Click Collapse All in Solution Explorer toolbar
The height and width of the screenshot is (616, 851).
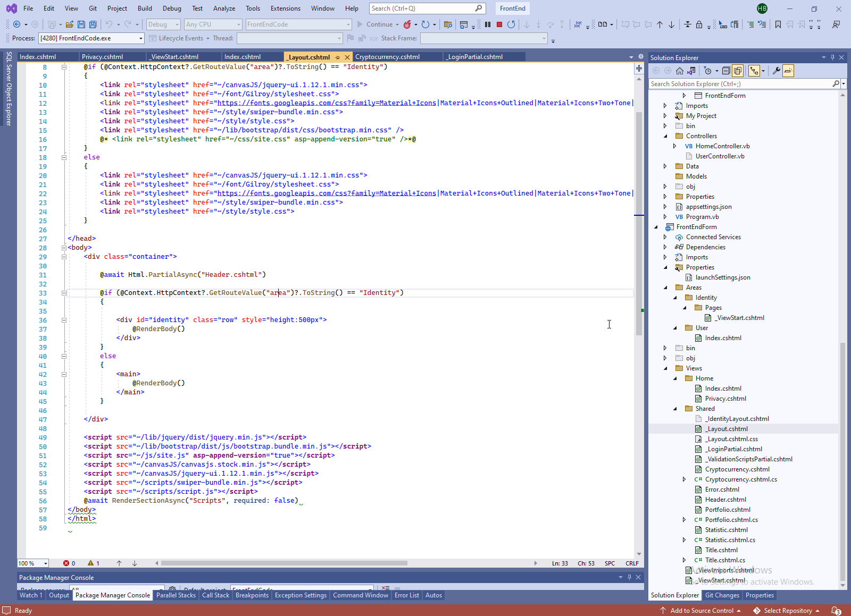coord(726,71)
